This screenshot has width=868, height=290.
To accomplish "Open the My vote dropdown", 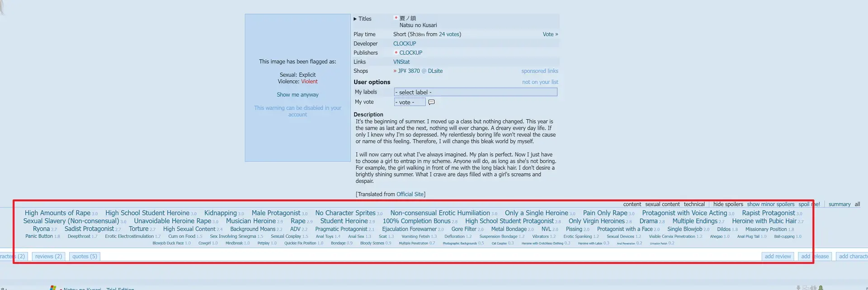I will tap(410, 102).
